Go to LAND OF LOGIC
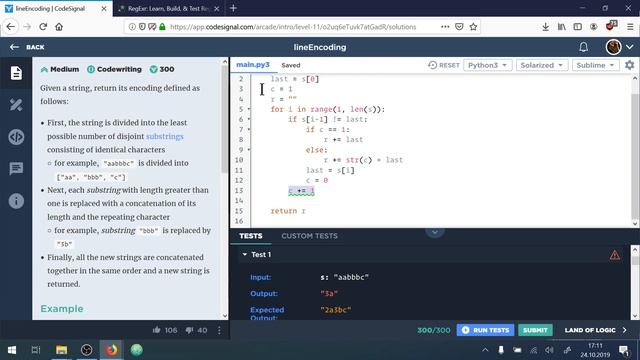This screenshot has width=640, height=360. (x=596, y=330)
